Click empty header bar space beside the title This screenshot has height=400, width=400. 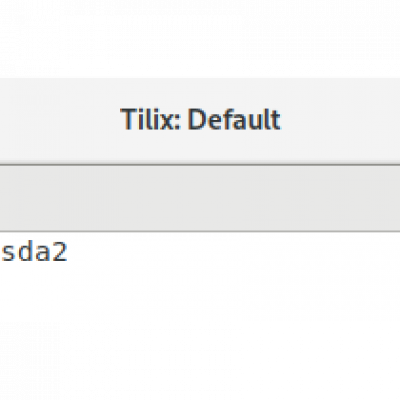340,120
